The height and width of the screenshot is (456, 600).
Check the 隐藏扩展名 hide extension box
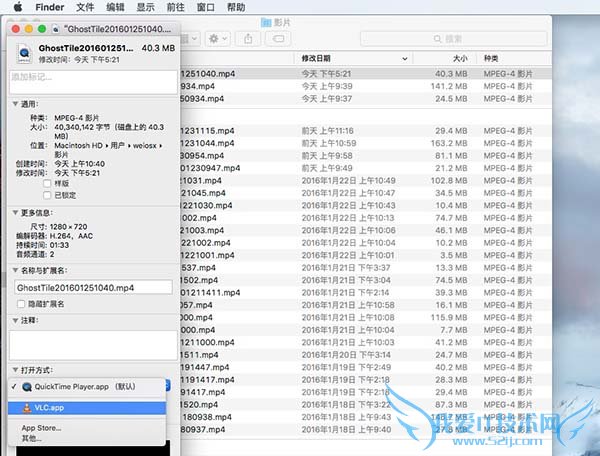(x=22, y=303)
